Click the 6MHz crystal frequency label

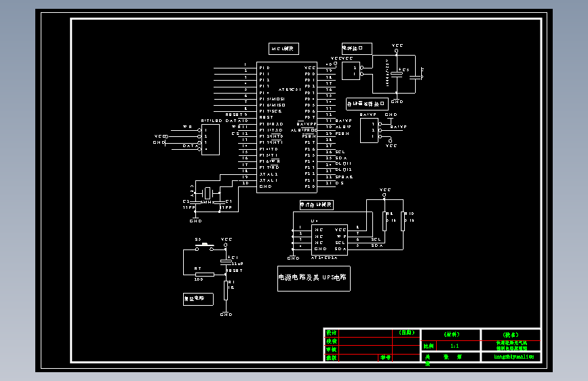point(206,202)
